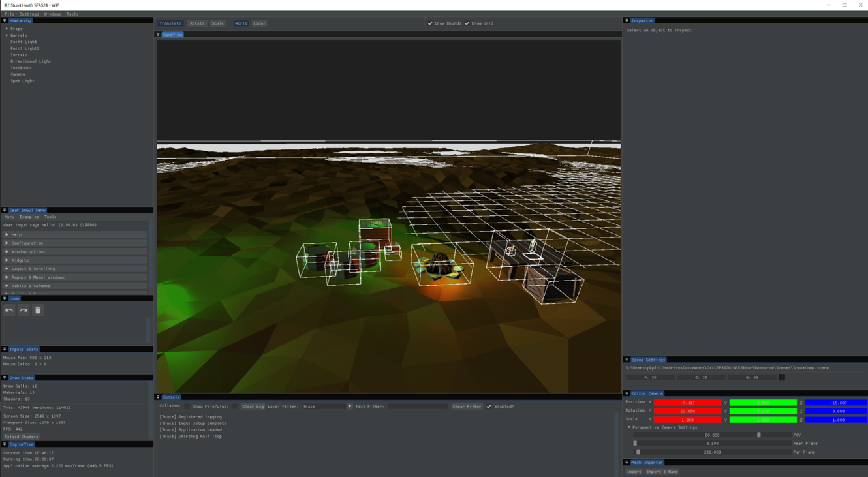Image resolution: width=868 pixels, height=477 pixels.
Task: Click the Reload Shaders button
Action: tap(21, 436)
